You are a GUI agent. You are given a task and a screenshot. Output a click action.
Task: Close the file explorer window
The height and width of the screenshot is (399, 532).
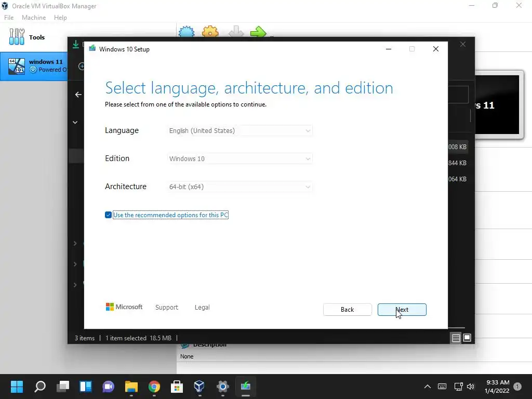tap(463, 45)
